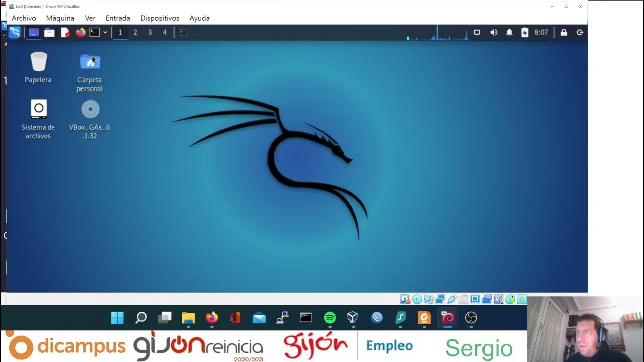Open File Explorer from the taskbar
The image size is (644, 362).
coord(188,318)
